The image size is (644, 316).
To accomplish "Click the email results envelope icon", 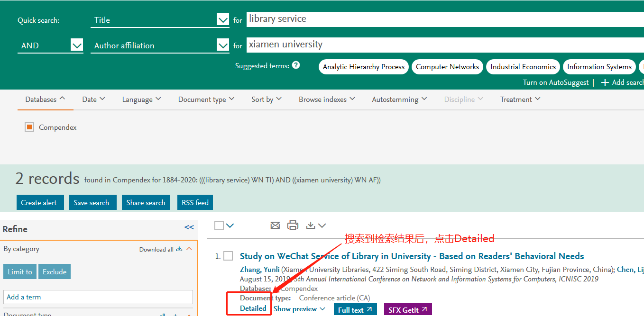I will click(x=275, y=226).
